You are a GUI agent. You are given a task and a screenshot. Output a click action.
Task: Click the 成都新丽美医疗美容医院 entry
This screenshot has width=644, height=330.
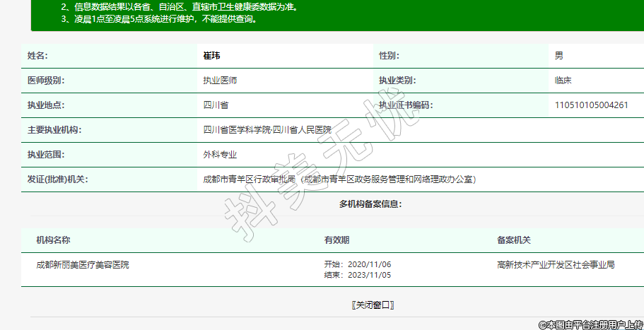click(x=83, y=265)
